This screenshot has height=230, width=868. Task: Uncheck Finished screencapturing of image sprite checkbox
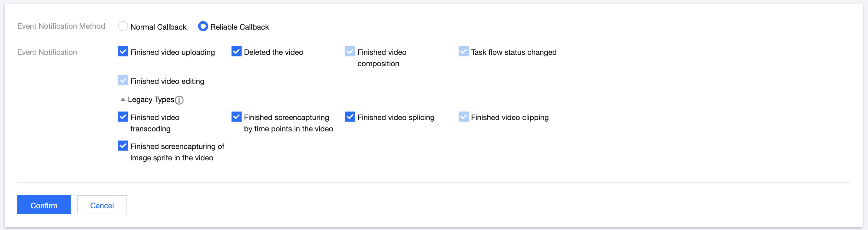[123, 146]
